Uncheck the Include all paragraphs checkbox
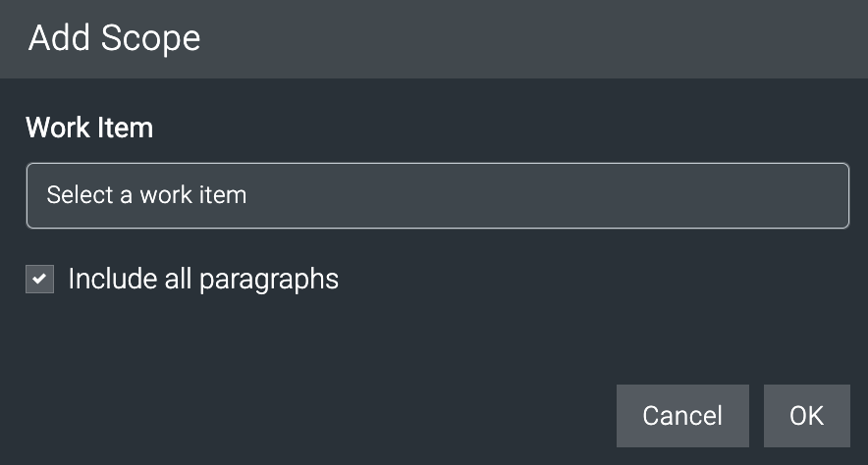868x465 pixels. click(x=39, y=280)
